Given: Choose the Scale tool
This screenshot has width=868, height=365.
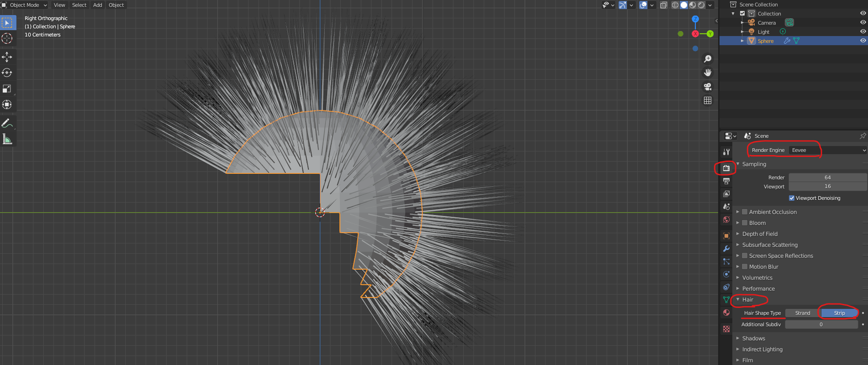Looking at the screenshot, I should coord(7,89).
